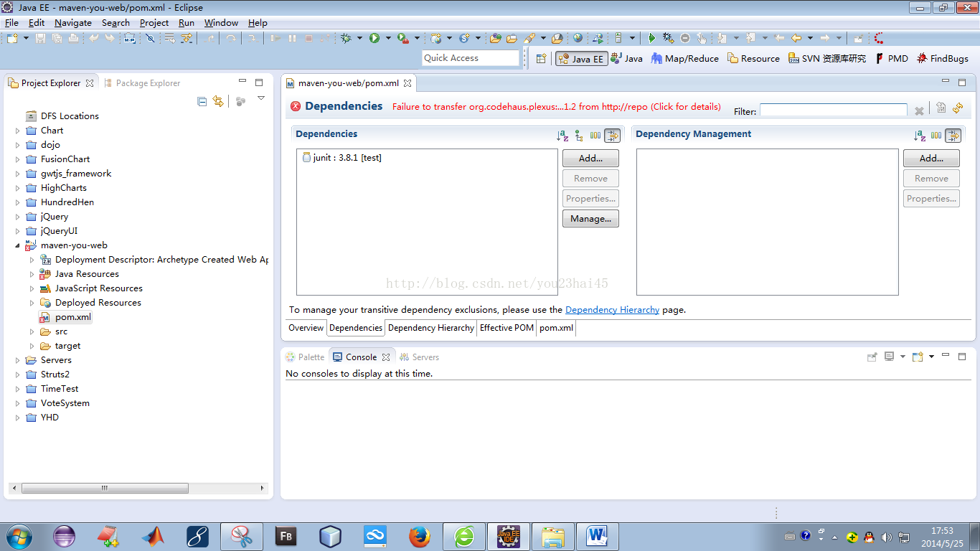980x551 pixels.
Task: Click the green play PMD toolbar icon
Action: point(652,38)
